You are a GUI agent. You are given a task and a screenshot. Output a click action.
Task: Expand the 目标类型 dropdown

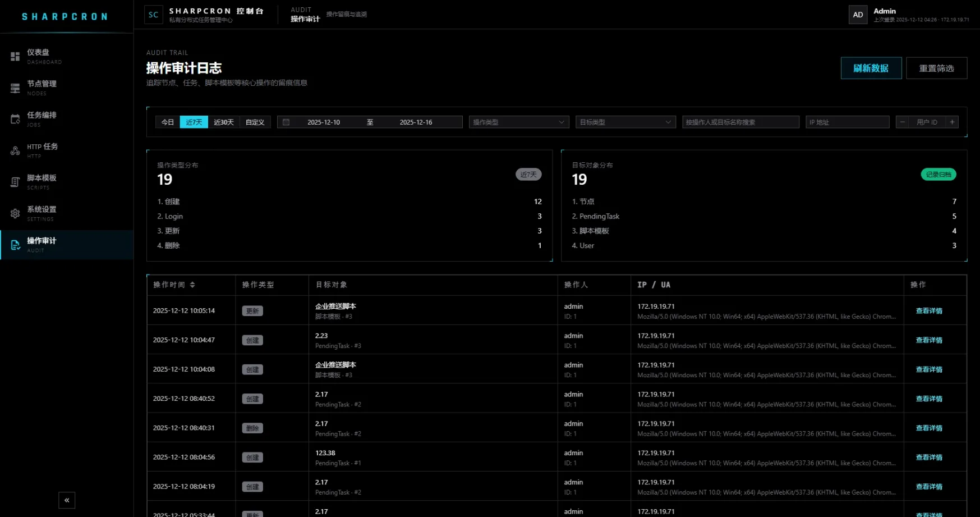[x=625, y=122]
